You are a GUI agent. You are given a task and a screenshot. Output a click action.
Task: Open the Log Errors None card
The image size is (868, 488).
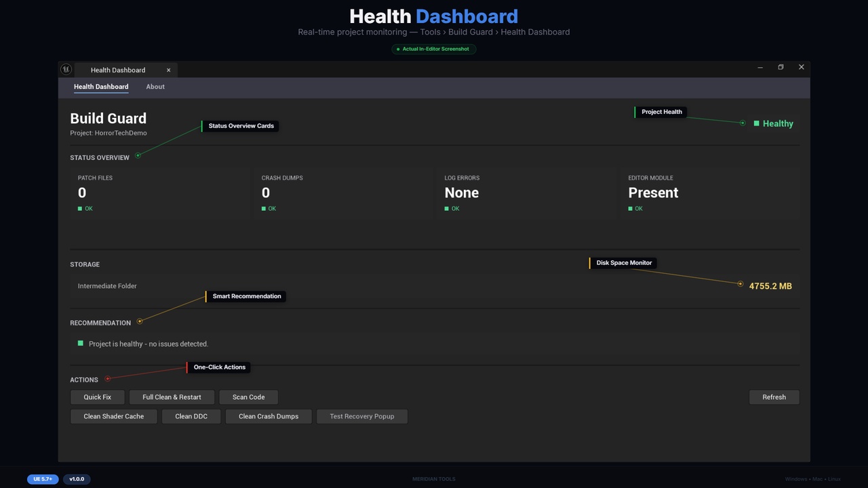point(527,193)
